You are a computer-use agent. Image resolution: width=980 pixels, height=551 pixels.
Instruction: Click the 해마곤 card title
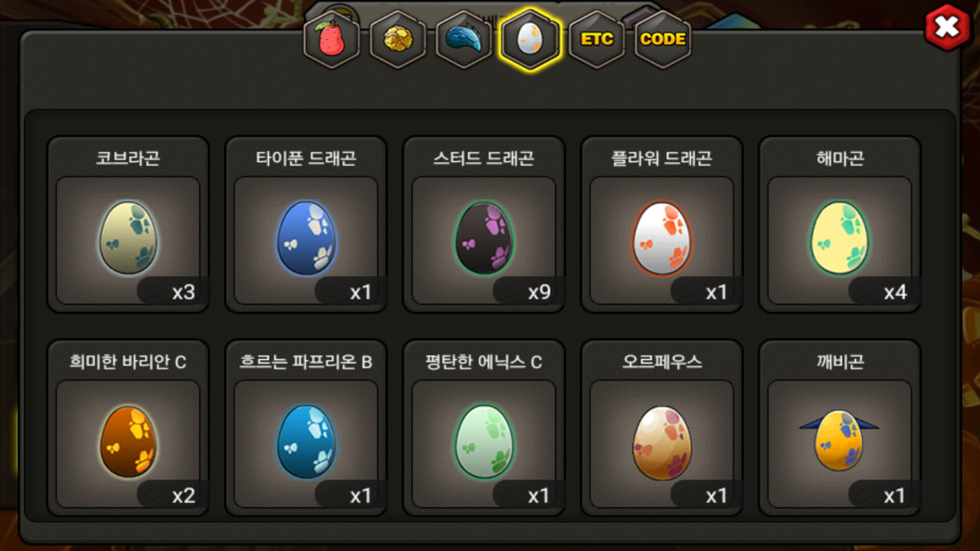[x=840, y=158]
